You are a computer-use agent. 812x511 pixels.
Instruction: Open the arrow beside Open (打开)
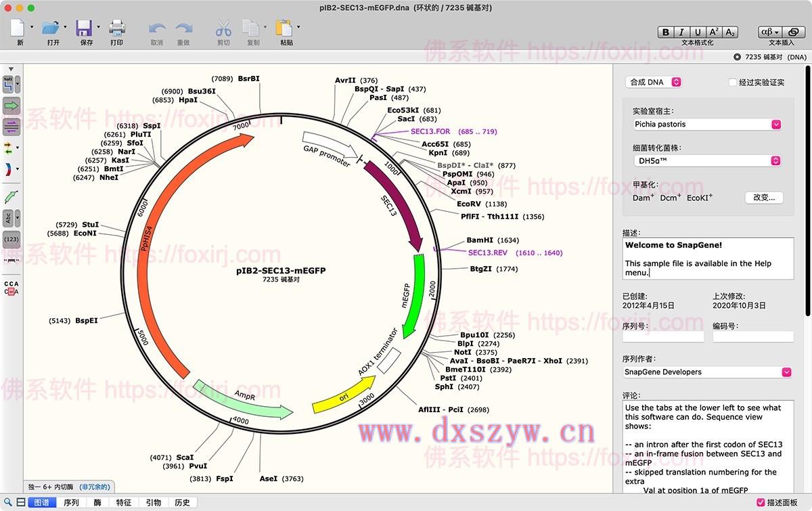[66, 28]
